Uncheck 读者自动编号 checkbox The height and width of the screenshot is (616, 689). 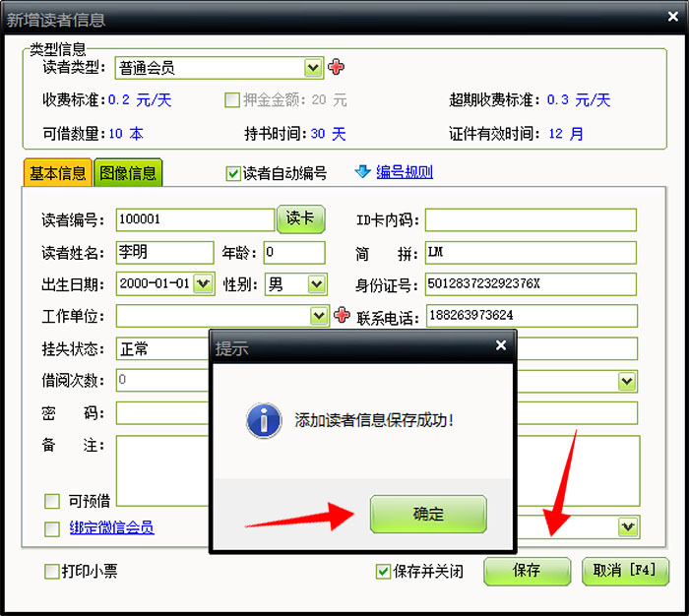232,173
